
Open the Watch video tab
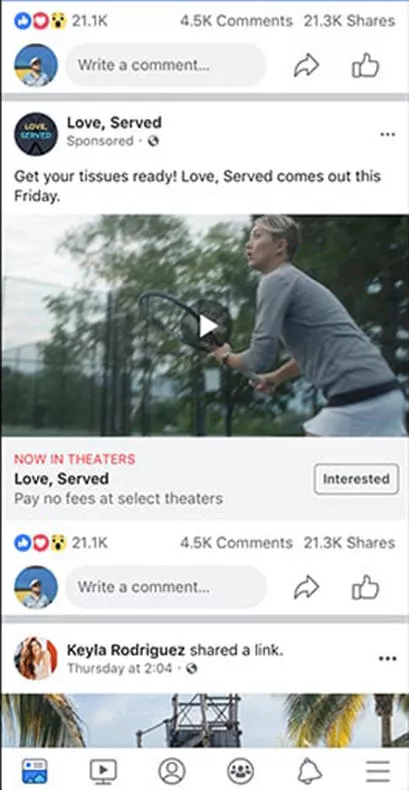(103, 771)
